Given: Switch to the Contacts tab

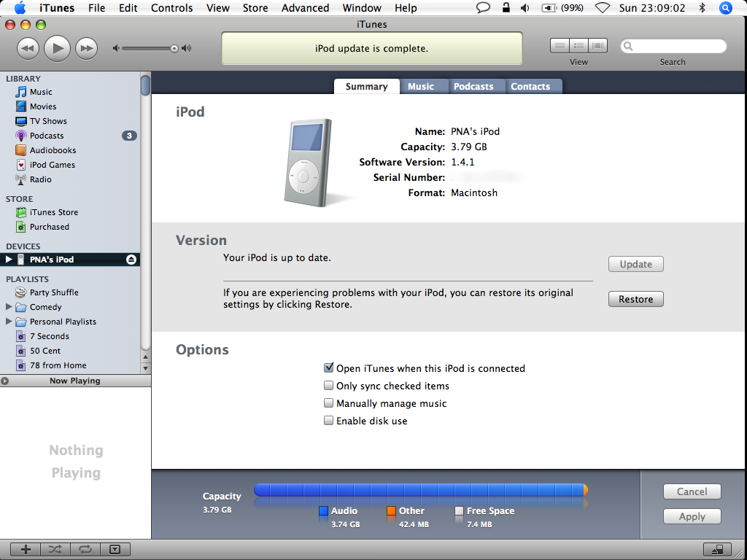Looking at the screenshot, I should 530,86.
